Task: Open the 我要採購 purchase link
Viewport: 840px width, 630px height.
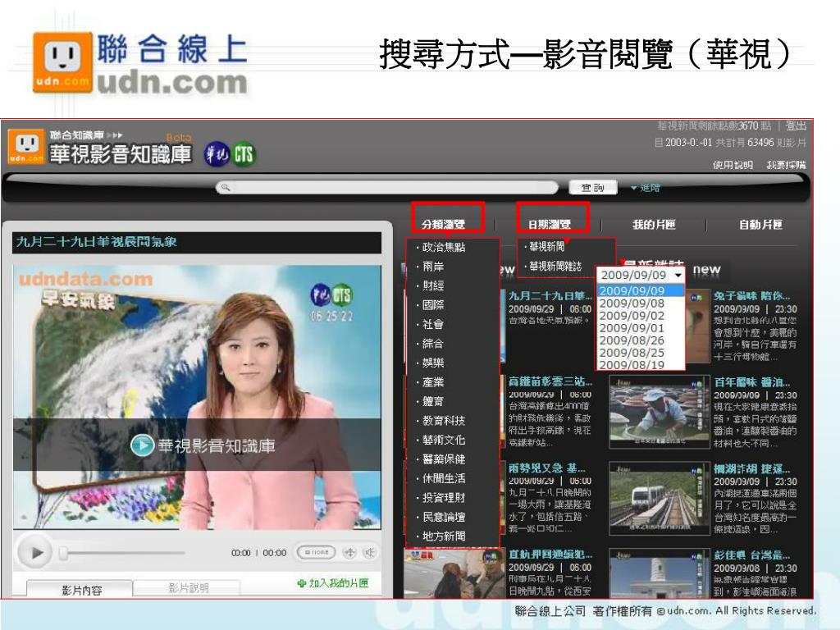Action: (786, 165)
